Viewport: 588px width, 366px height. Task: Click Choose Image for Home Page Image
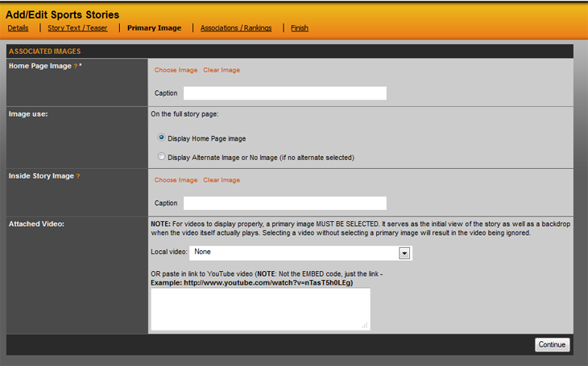coord(176,70)
